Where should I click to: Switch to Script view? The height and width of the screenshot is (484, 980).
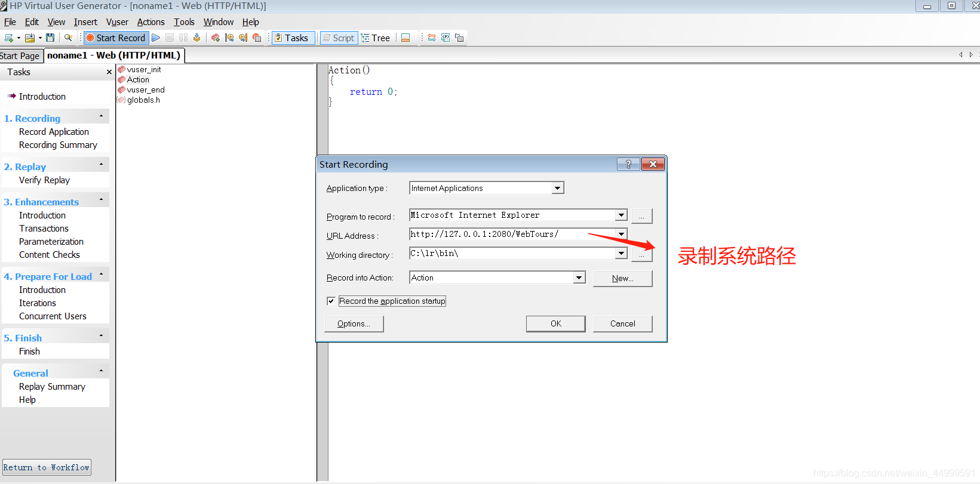339,38
